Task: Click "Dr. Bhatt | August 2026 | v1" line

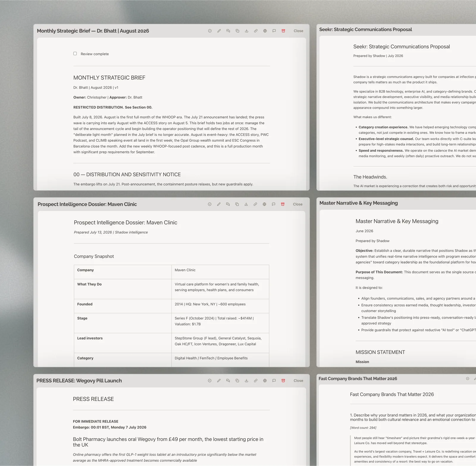Action: 96,88
